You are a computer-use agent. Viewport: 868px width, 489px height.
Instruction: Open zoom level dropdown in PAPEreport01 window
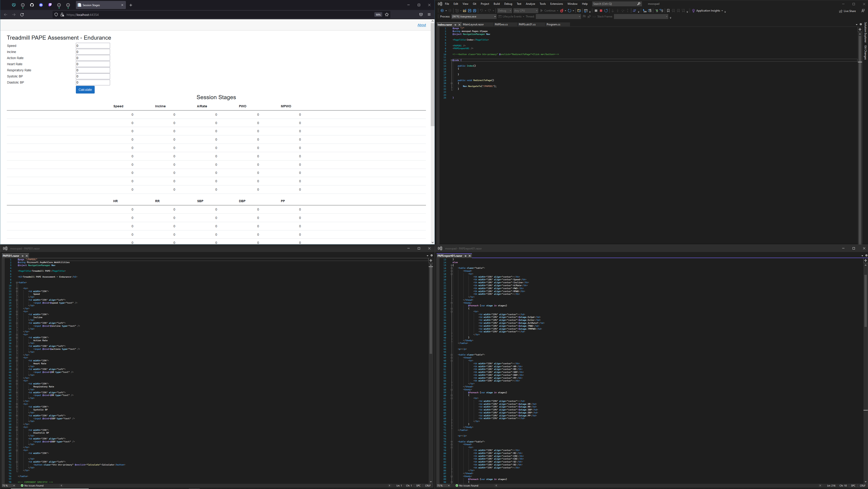pyautogui.click(x=448, y=486)
